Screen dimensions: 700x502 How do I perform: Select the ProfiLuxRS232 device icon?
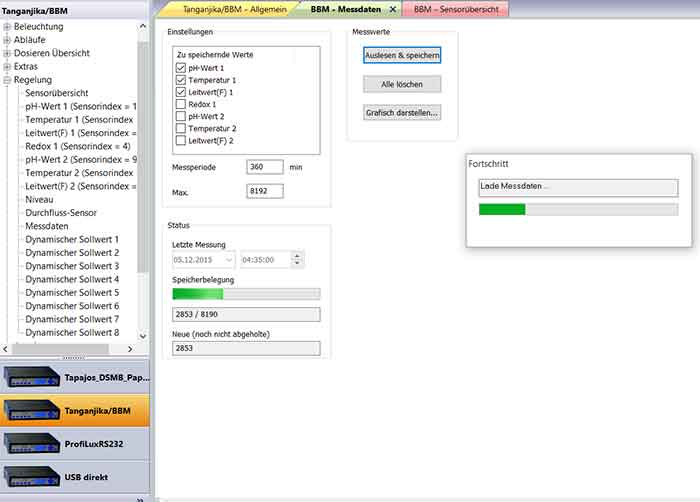click(x=32, y=442)
